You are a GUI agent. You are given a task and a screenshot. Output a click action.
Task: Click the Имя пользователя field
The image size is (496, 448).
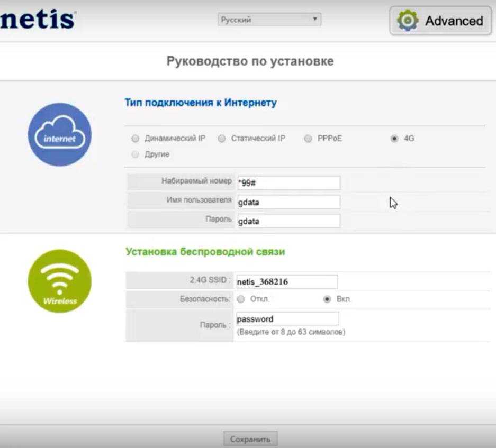pyautogui.click(x=288, y=202)
